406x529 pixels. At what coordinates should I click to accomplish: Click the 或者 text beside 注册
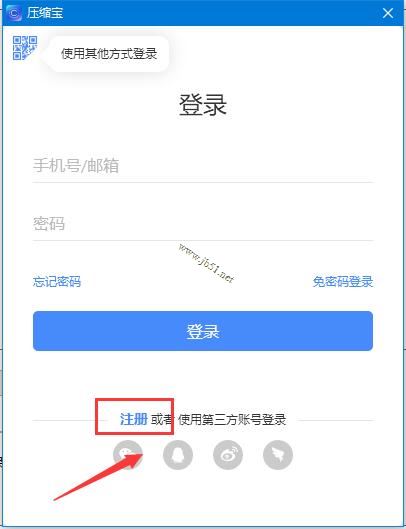tap(161, 420)
